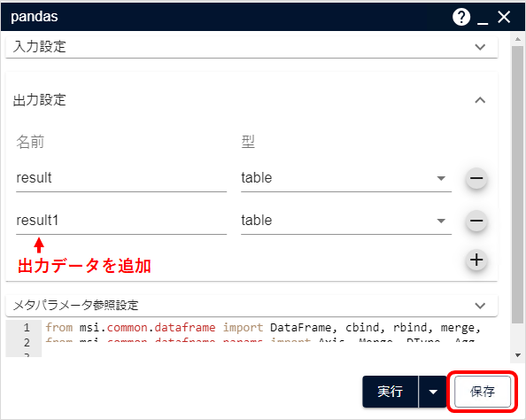
Task: Click line number 2 in gutter
Action: coord(27,342)
